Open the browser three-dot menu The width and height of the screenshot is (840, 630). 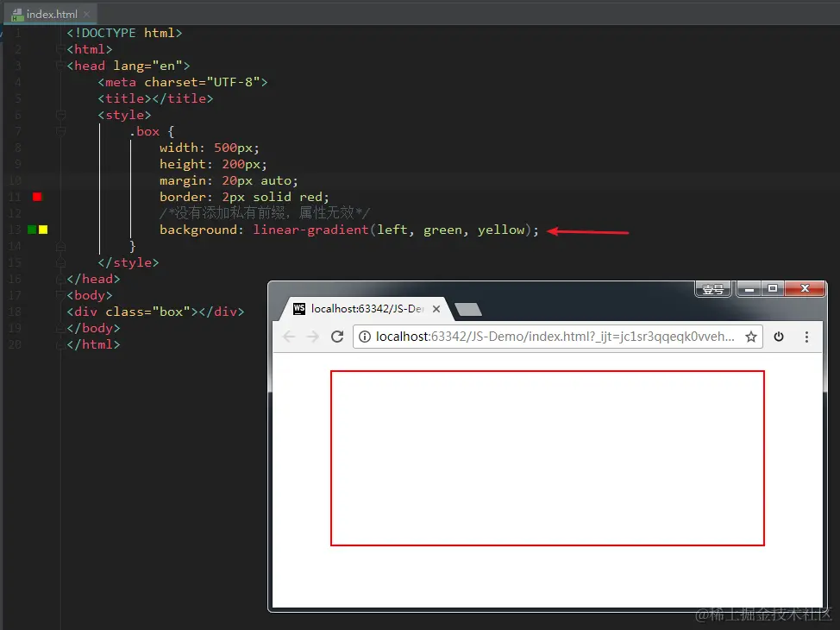point(806,337)
